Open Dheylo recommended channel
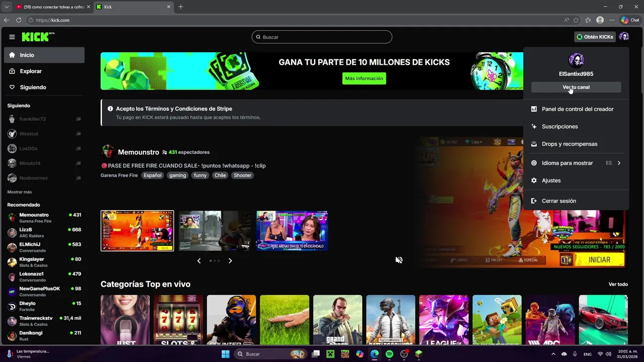 44,306
